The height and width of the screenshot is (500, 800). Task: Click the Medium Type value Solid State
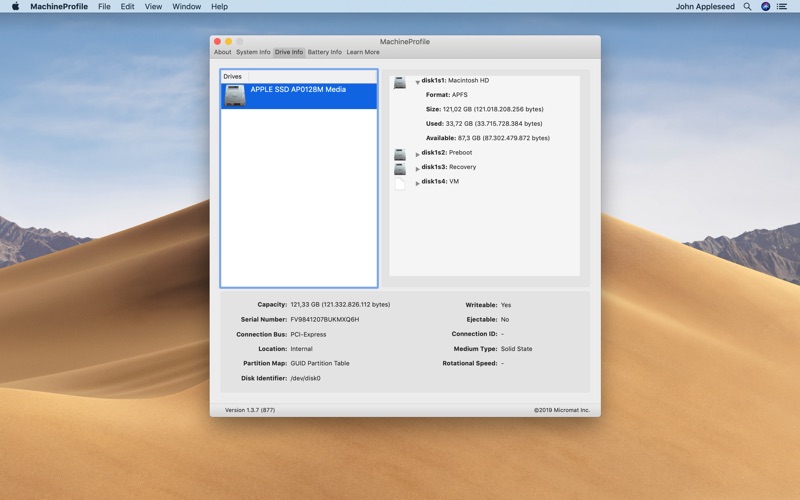coord(516,349)
